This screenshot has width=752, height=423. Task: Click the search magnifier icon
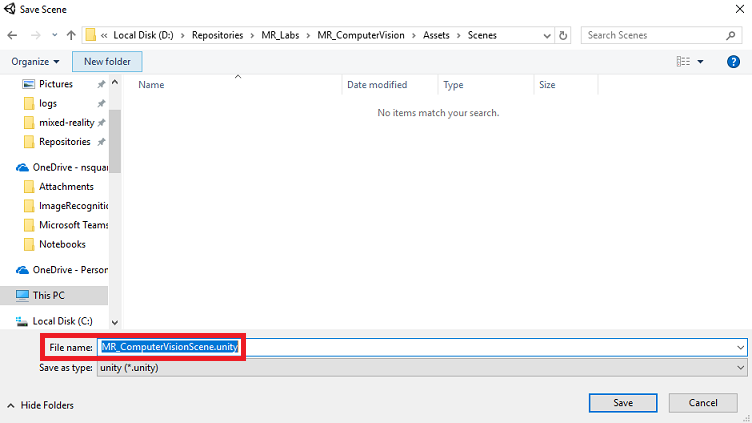pos(730,35)
